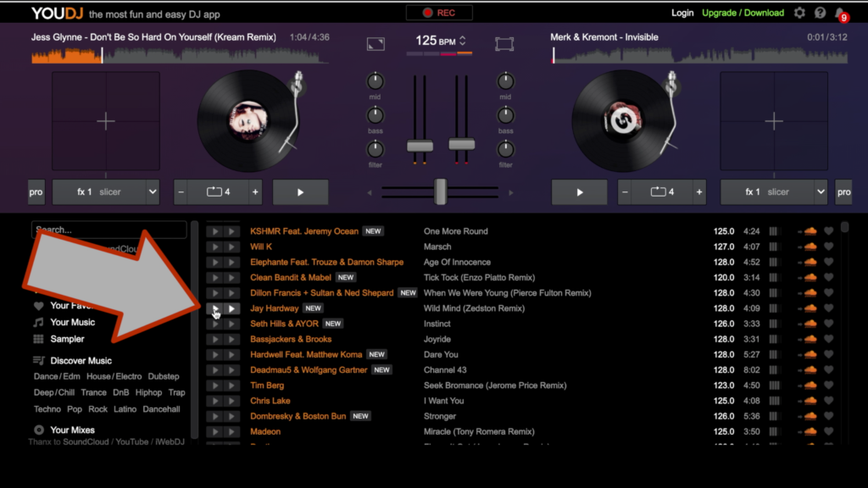868x488 pixels.
Task: Click the video screen icon beside BPM
Action: pos(504,44)
